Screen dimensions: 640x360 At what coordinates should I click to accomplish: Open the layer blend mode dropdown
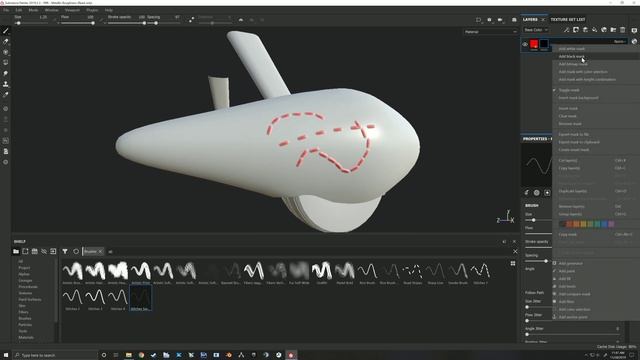(620, 42)
